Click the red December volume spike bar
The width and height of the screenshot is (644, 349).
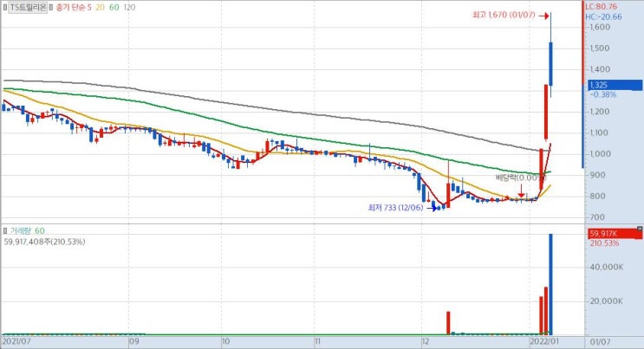point(448,323)
